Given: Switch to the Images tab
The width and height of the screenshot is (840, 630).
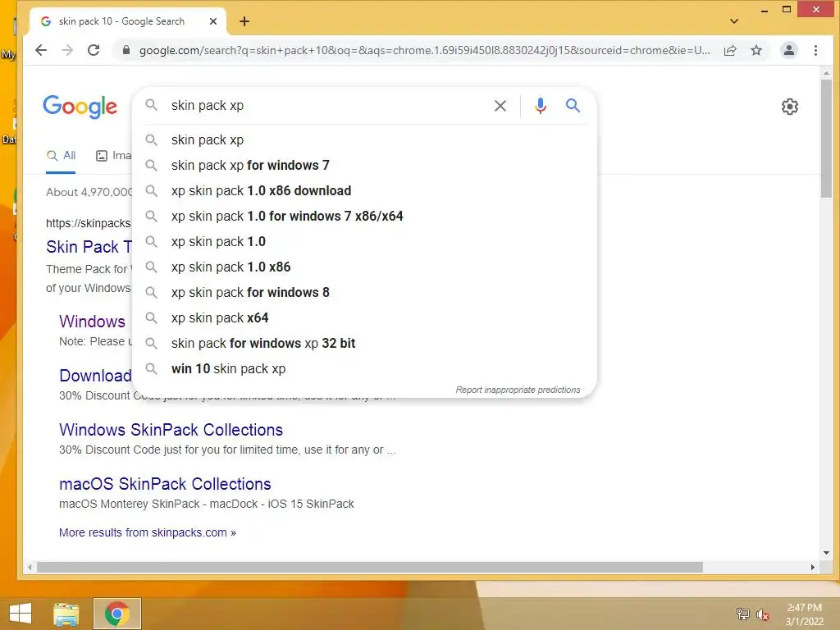Looking at the screenshot, I should pos(113,156).
